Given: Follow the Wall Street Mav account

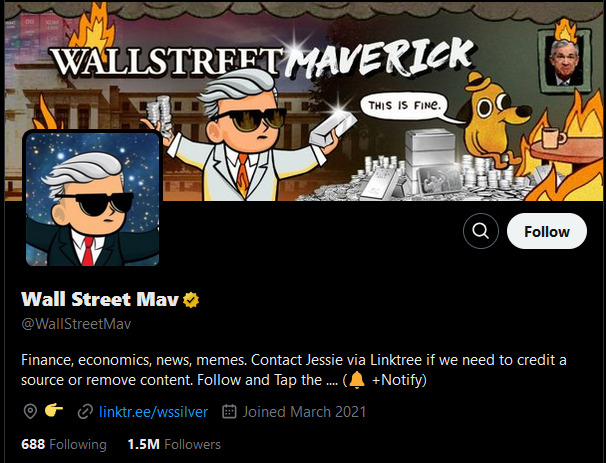Looking at the screenshot, I should 547,231.
